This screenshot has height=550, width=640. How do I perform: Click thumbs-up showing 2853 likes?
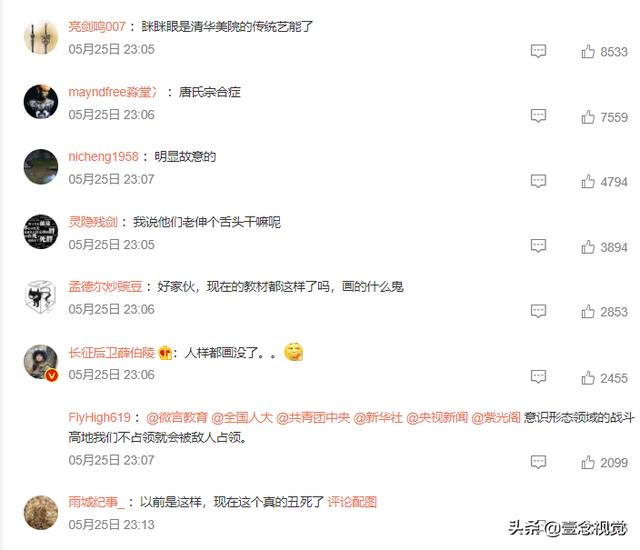point(588,312)
